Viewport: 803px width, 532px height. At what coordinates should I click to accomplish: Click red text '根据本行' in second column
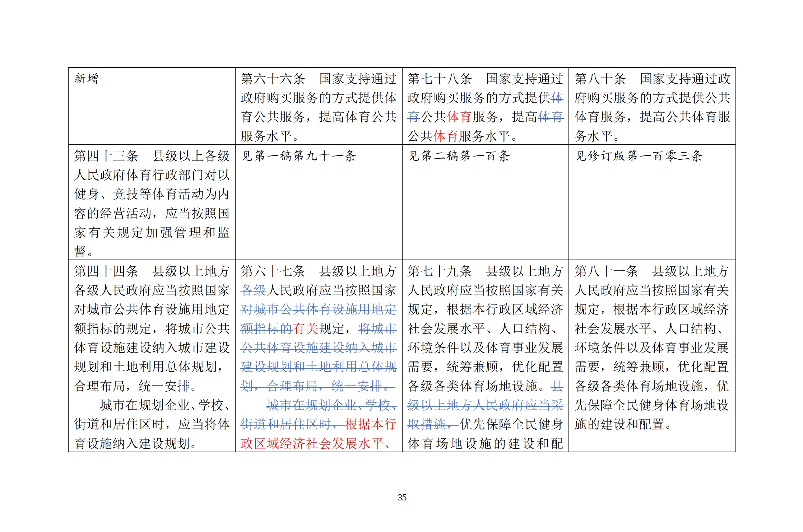coord(370,424)
